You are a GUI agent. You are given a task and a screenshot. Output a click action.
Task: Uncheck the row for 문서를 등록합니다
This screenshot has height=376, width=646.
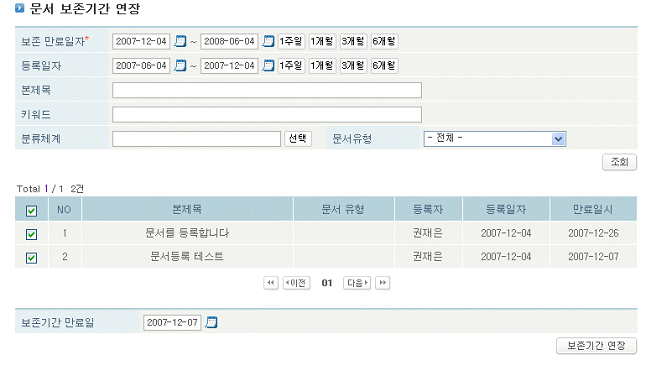(31, 234)
